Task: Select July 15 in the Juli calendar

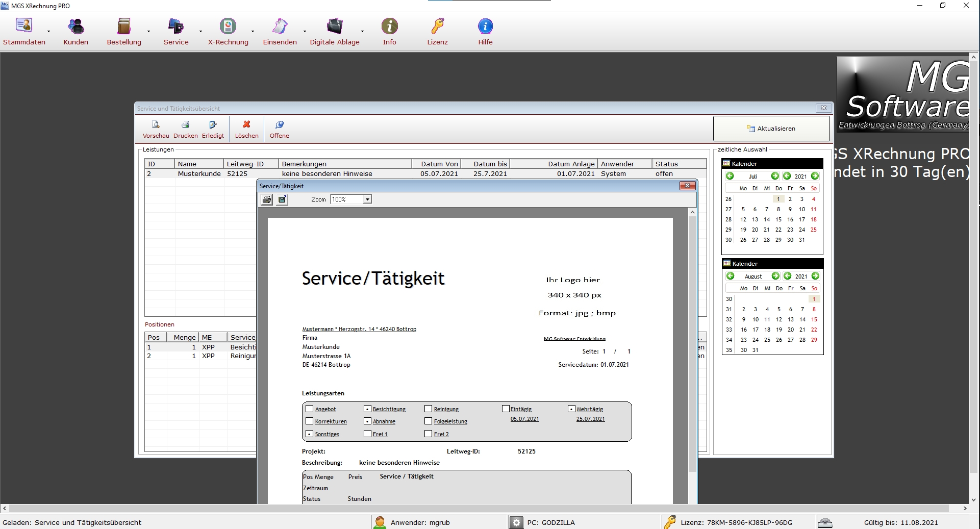Action: pos(778,219)
